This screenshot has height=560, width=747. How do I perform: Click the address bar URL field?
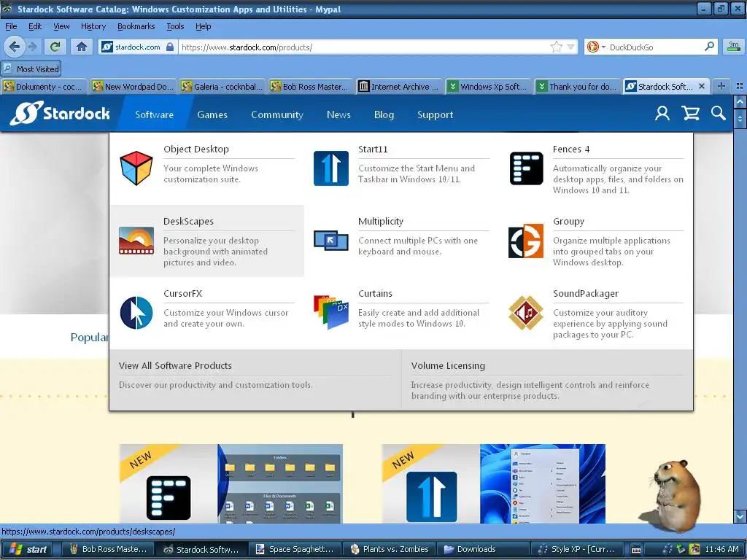[x=364, y=47]
